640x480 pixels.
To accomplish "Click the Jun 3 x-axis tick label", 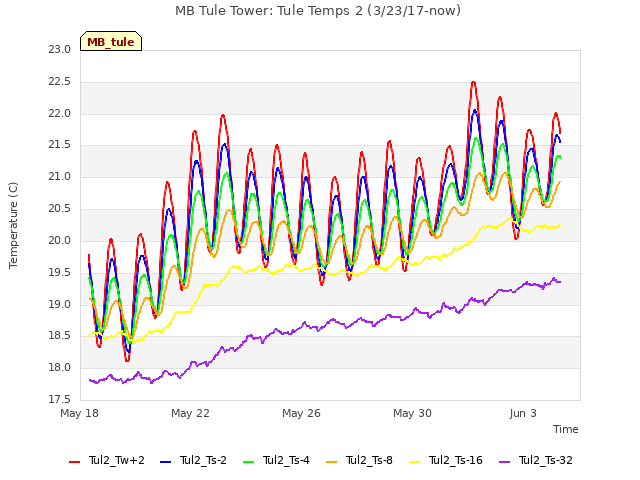I will coord(523,413).
